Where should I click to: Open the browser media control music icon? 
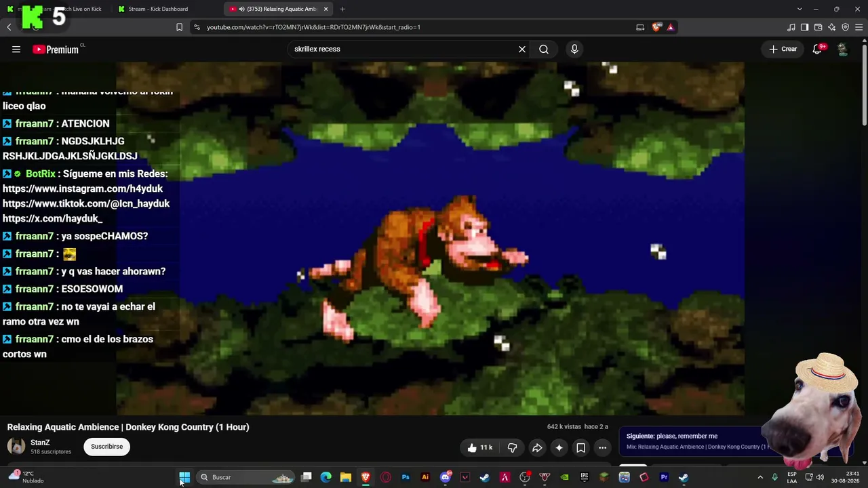791,27
